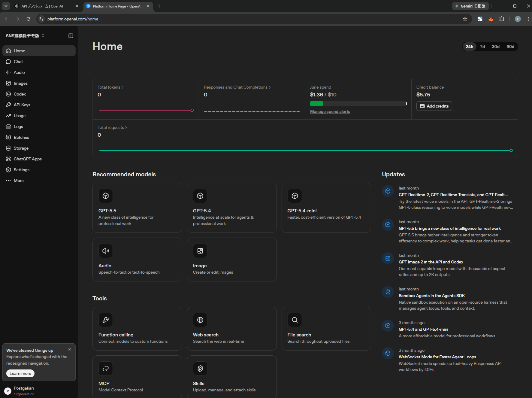
Task: Open ChatGPT Apps in sidebar
Action: coord(39,159)
